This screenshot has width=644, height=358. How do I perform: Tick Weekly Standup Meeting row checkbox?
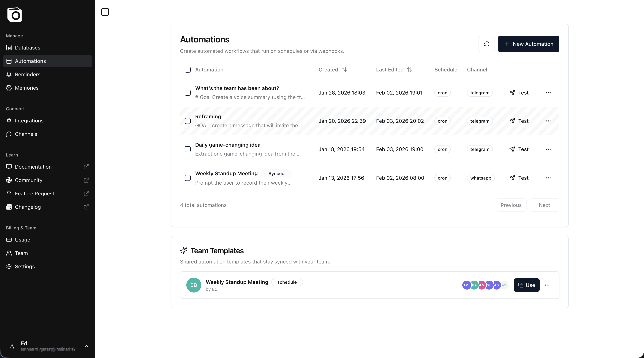pos(187,178)
